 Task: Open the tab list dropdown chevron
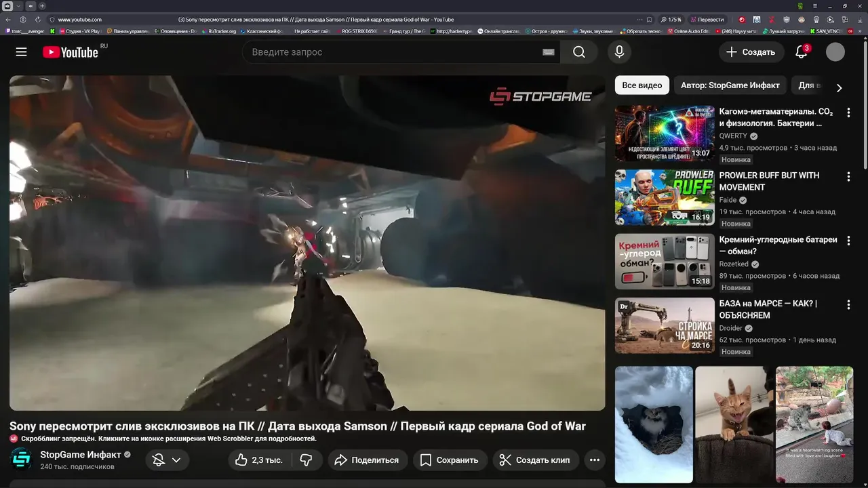18,5
